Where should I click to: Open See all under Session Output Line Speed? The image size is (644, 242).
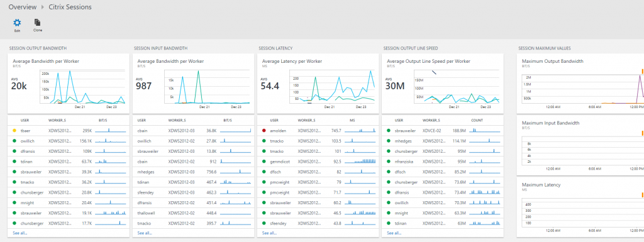click(x=394, y=233)
